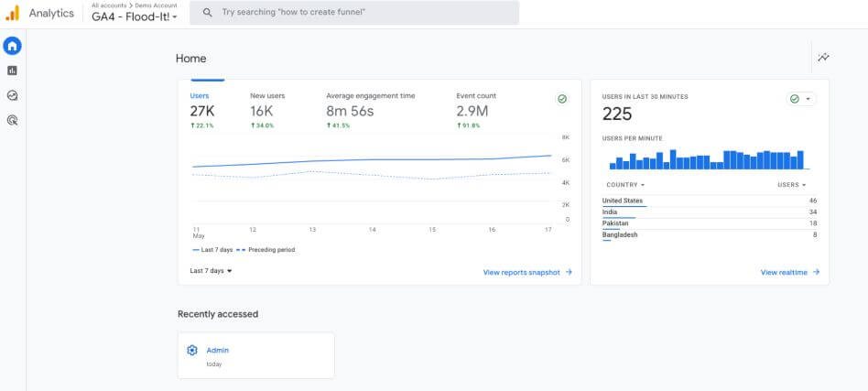
Task: Select the Users metric tab
Action: click(200, 95)
